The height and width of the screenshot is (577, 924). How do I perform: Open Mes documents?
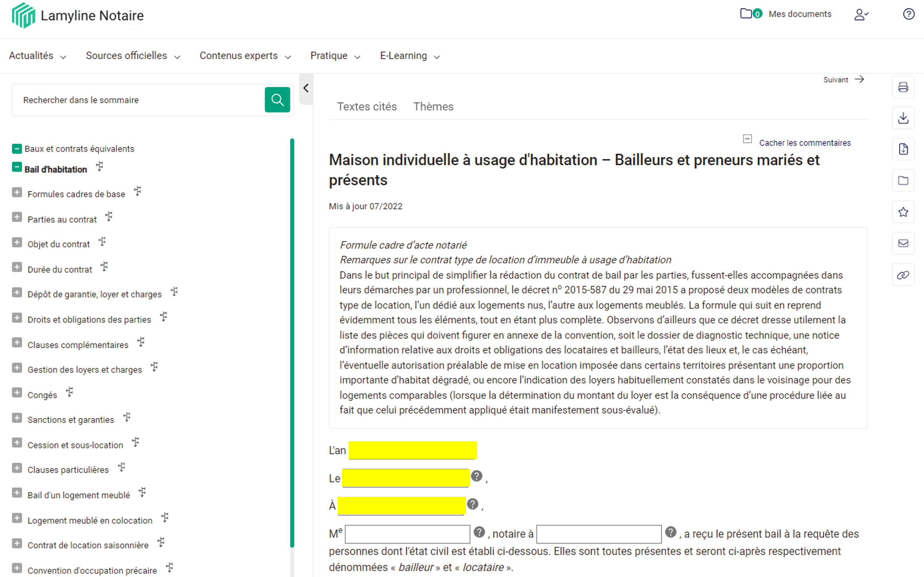point(799,14)
